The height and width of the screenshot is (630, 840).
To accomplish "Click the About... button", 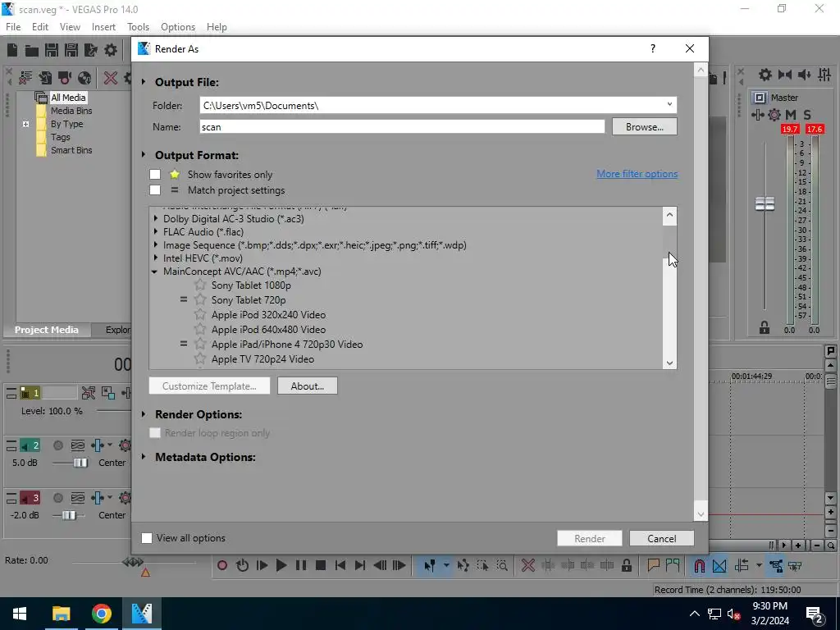I will click(x=308, y=386).
